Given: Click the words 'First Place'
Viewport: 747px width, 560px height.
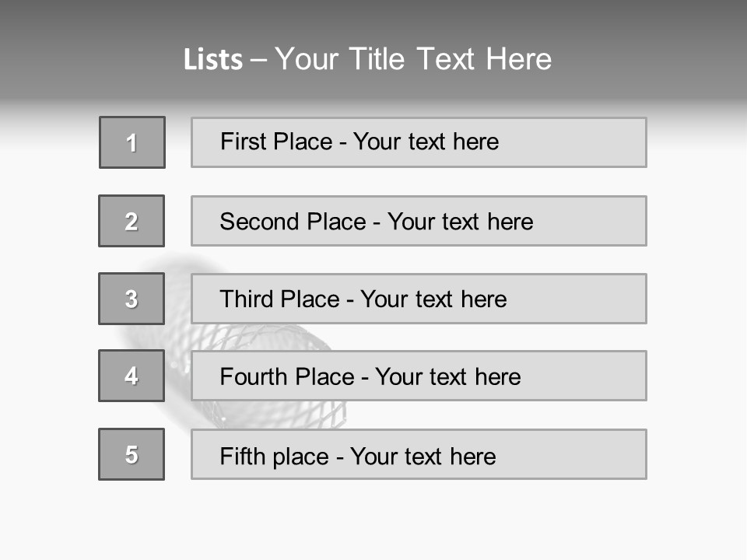Looking at the screenshot, I should tap(275, 142).
